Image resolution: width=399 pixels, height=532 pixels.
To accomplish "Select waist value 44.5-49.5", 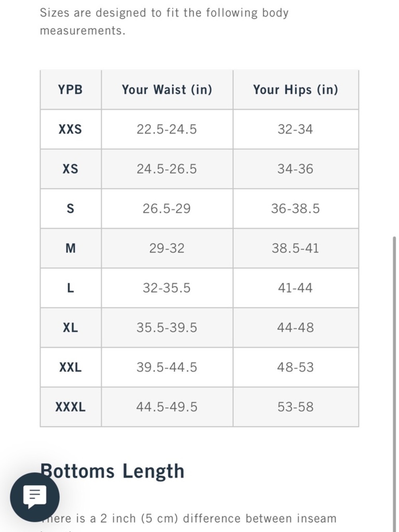I will (x=167, y=407).
